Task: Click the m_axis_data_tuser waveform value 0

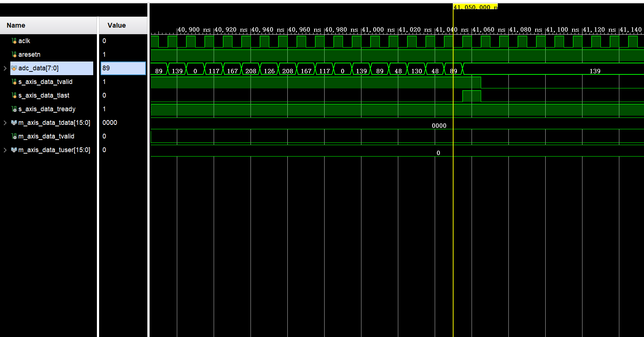Action: click(x=438, y=153)
